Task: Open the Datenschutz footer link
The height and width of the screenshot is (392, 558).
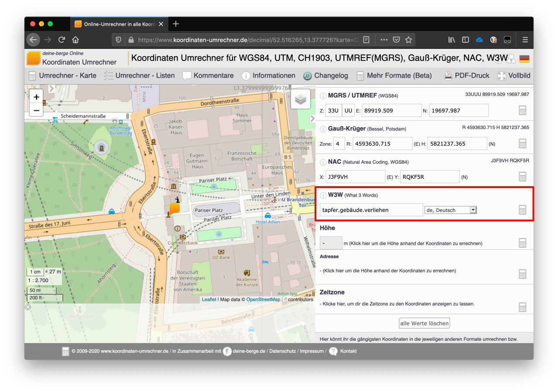Action: (283, 351)
